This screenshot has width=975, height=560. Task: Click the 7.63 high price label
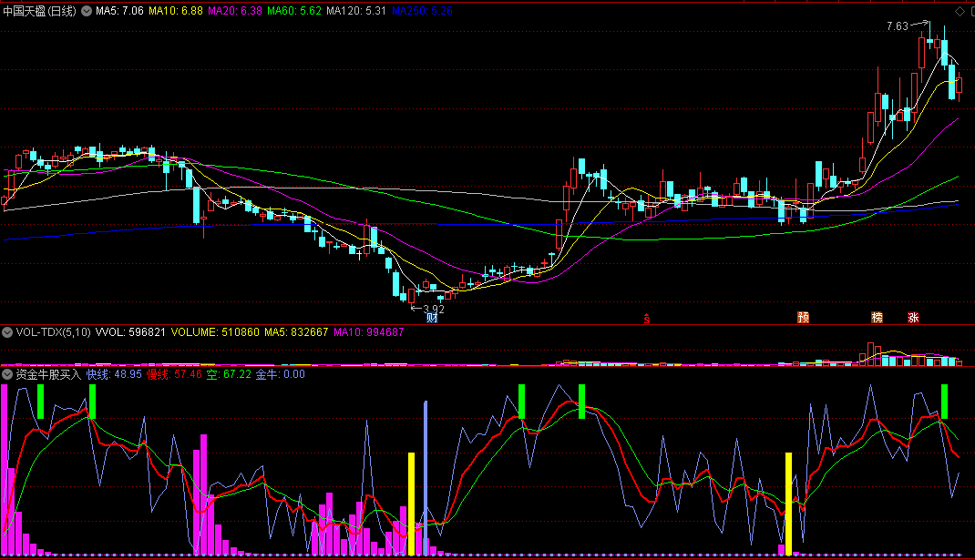click(x=898, y=26)
